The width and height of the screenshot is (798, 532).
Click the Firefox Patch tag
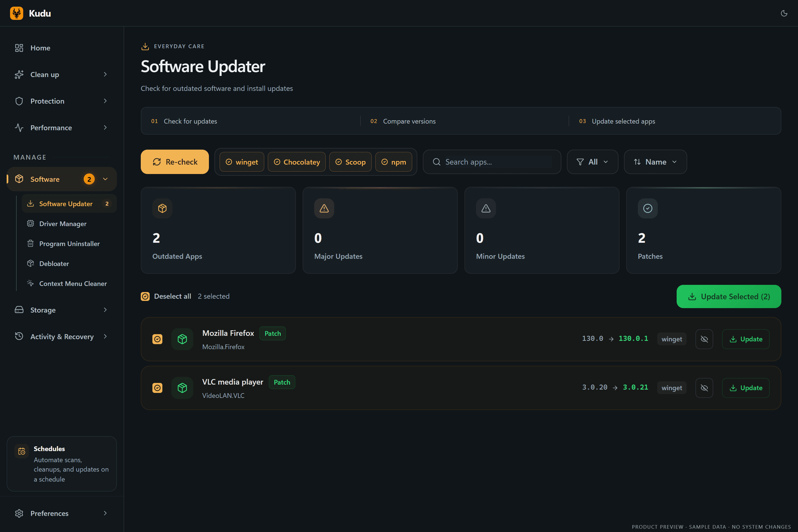[x=272, y=333]
